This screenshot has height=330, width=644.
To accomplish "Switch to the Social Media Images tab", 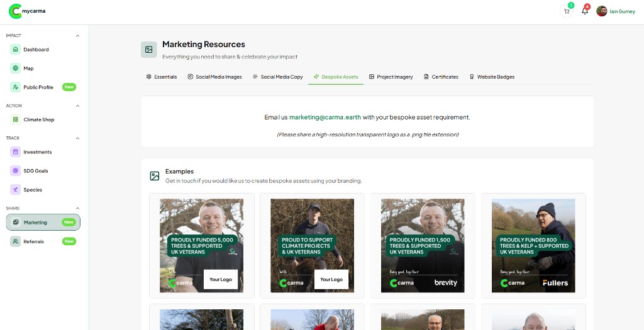I will pos(215,77).
